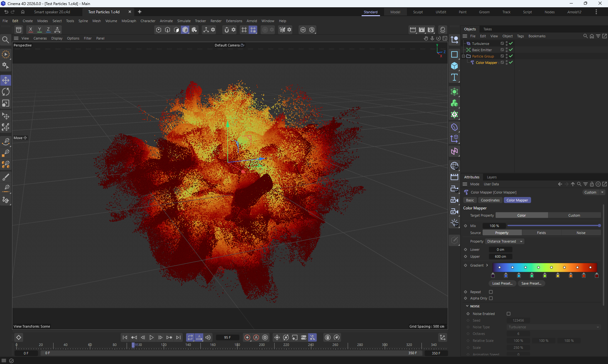Click the Mix percentage slider
Image resolution: width=608 pixels, height=364 pixels.
pyautogui.click(x=553, y=226)
